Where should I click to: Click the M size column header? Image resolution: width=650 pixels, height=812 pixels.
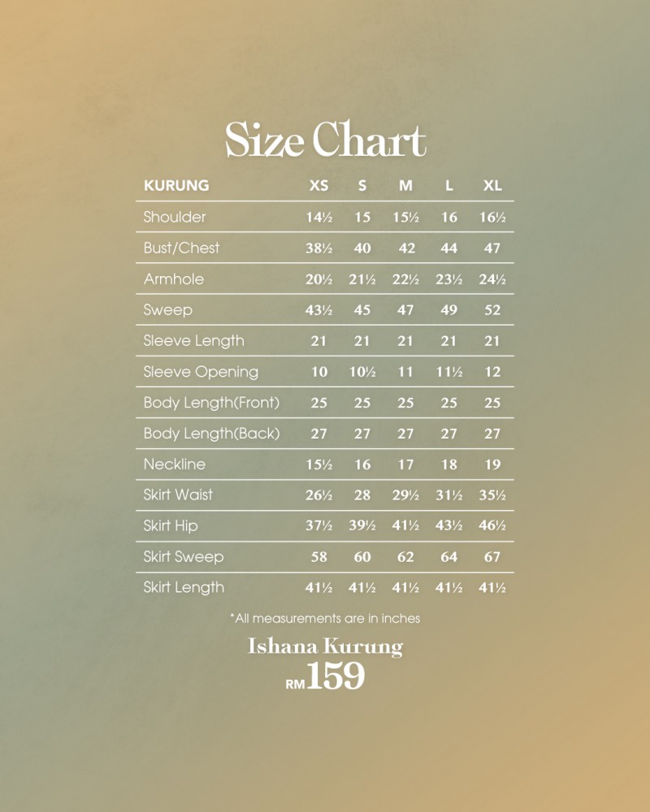click(405, 185)
